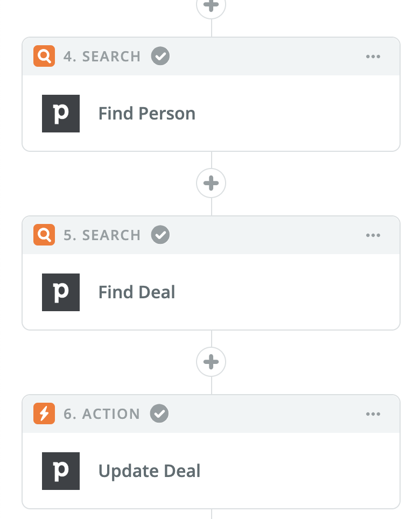Click the plus button above step 4

click(x=211, y=6)
